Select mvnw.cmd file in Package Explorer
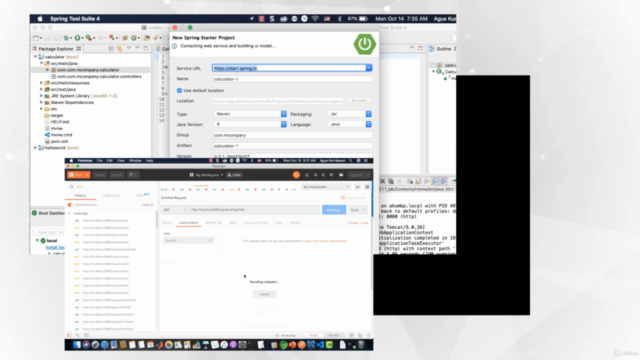The height and width of the screenshot is (360, 640). pyautogui.click(x=61, y=135)
